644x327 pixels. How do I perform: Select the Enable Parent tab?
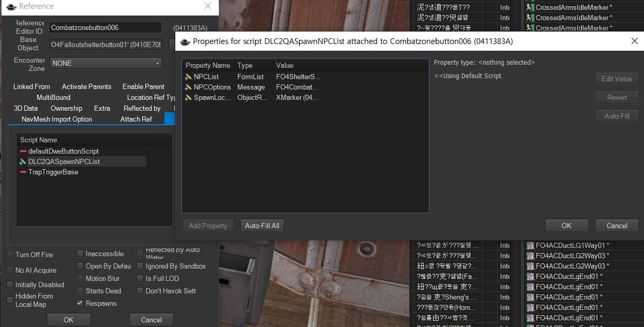tap(143, 86)
